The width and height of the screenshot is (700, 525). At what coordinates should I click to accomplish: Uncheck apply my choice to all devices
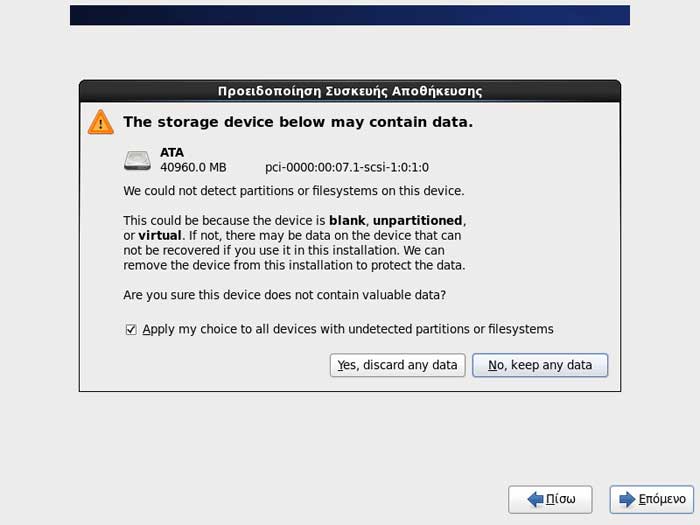point(131,330)
